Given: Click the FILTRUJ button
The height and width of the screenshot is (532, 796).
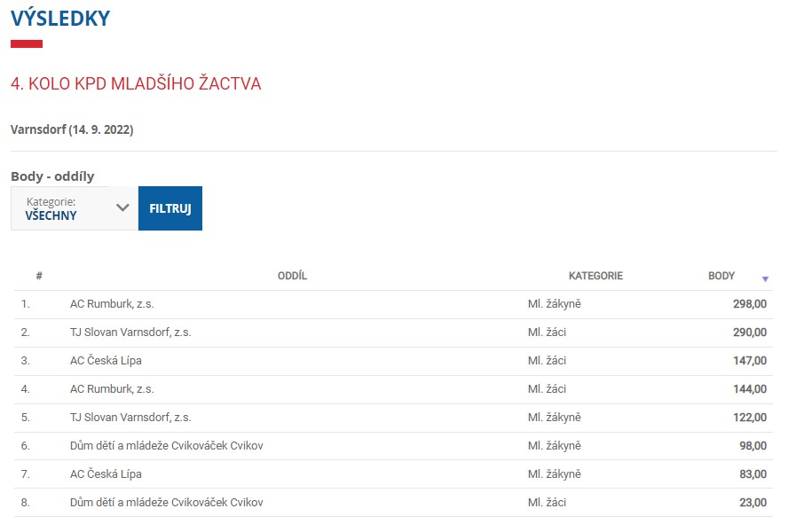Looking at the screenshot, I should pos(170,208).
